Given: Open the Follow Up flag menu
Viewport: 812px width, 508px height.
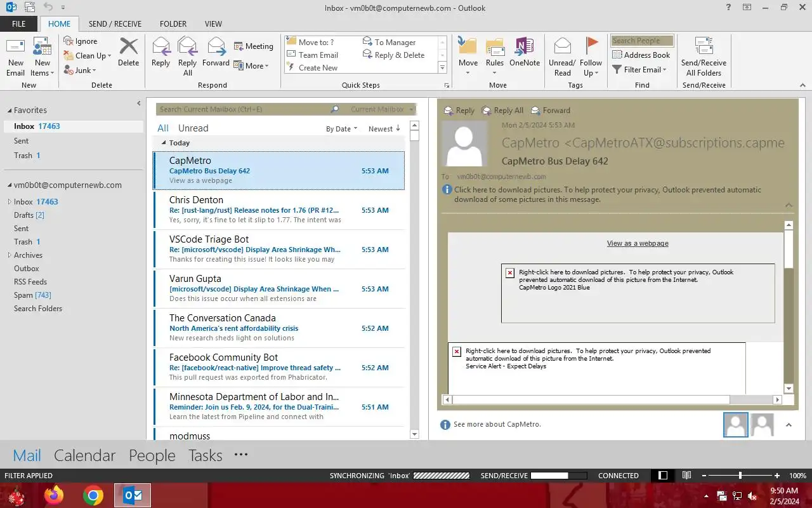Looking at the screenshot, I should click(x=591, y=57).
